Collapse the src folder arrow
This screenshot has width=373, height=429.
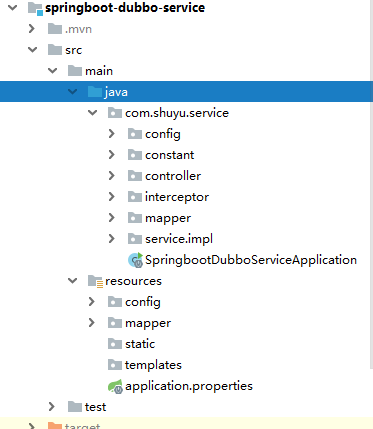32,50
